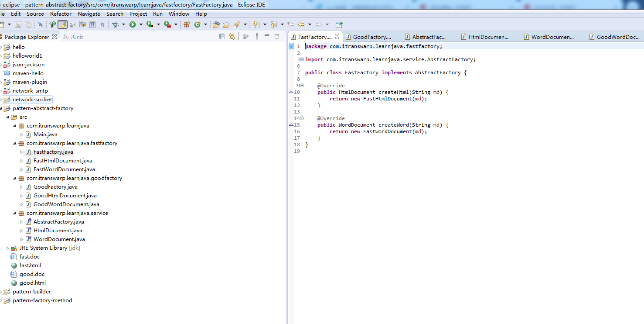Open Package Explorer view menu dots
This screenshot has height=324, width=644.
click(257, 37)
